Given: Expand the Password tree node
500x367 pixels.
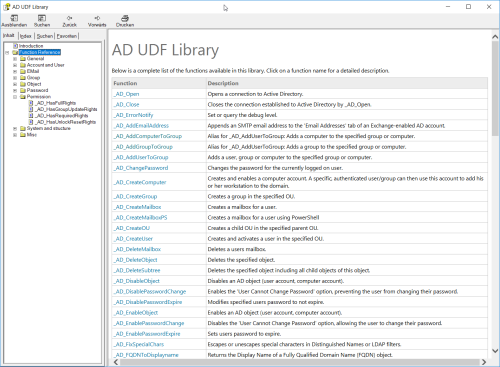Looking at the screenshot, I should tap(15, 90).
